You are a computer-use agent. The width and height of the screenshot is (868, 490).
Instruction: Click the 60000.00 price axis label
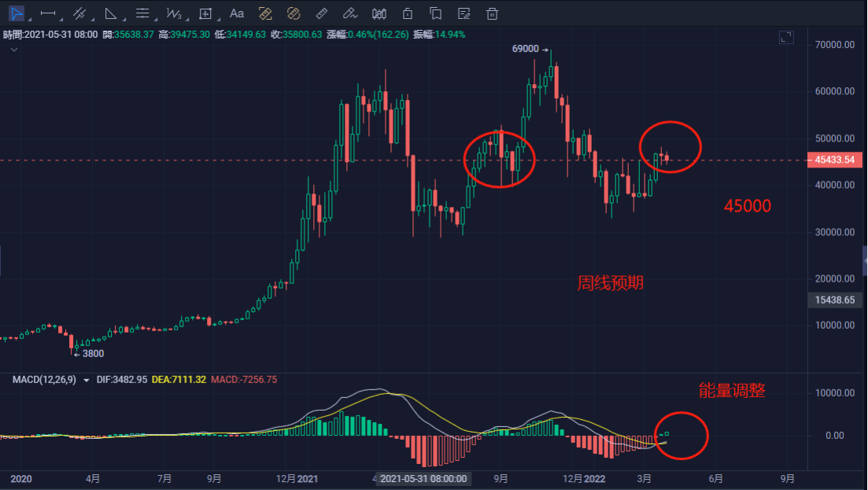click(835, 90)
